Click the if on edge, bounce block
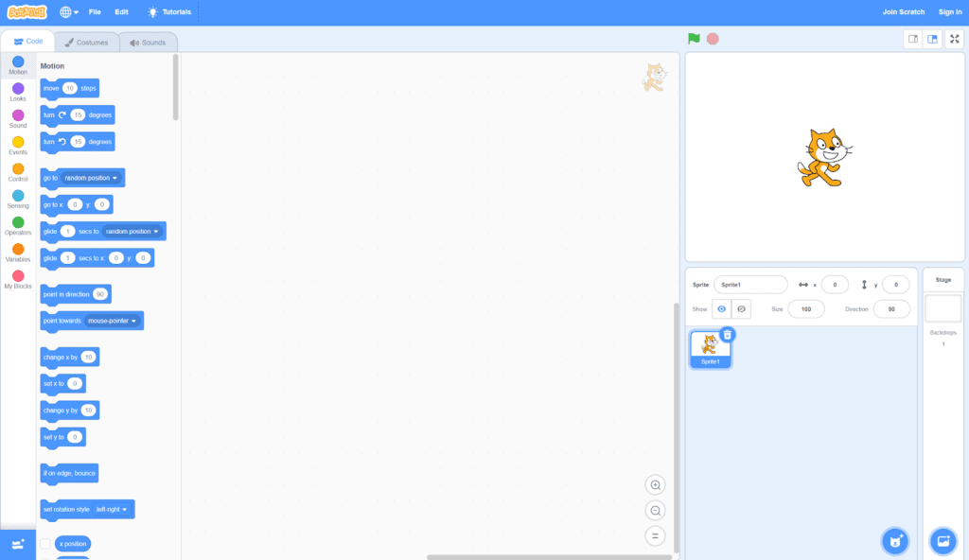The image size is (969, 560). (69, 474)
